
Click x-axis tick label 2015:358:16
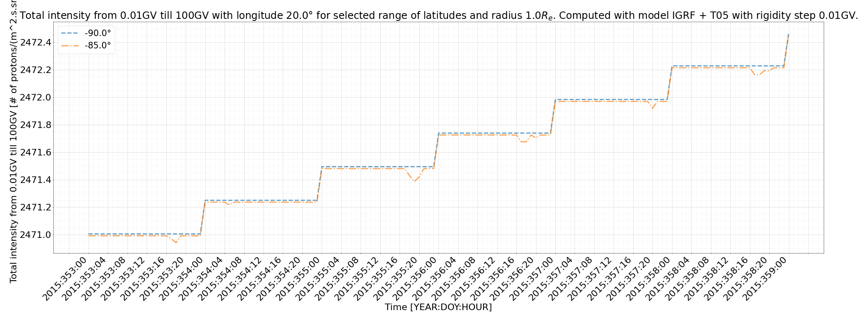pyautogui.click(x=727, y=279)
